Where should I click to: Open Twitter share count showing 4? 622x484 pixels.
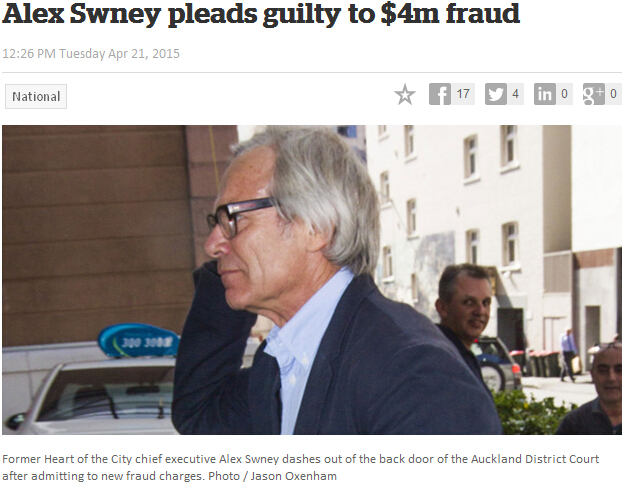tap(515, 94)
